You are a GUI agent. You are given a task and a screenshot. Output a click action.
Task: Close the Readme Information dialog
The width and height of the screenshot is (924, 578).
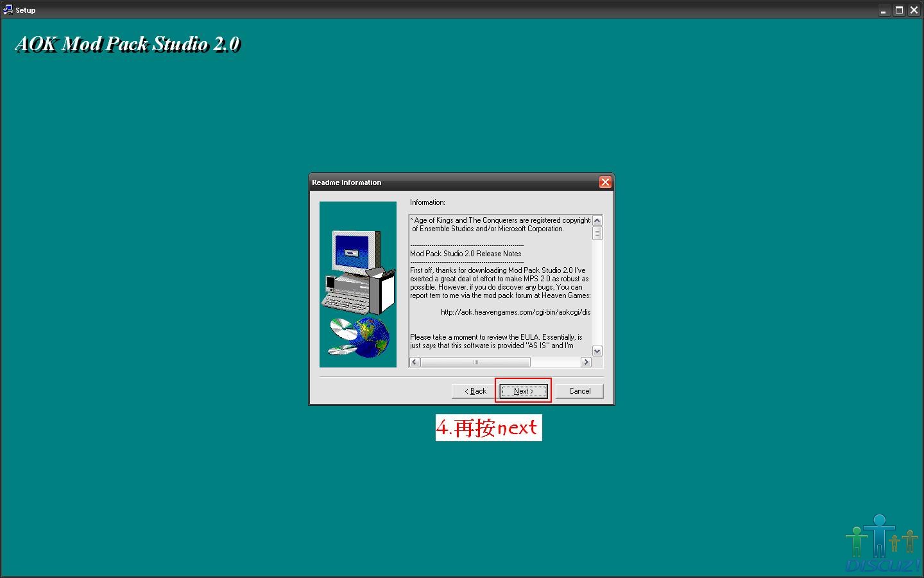(x=604, y=182)
